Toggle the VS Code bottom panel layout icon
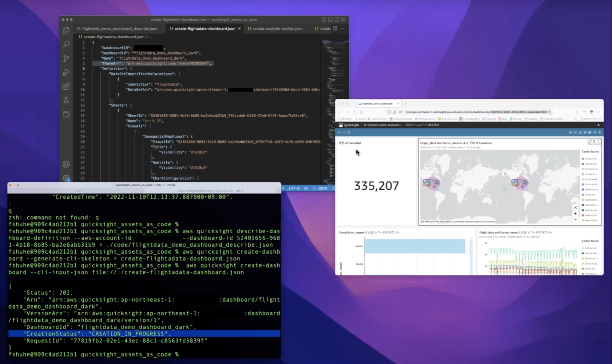 coord(330,19)
